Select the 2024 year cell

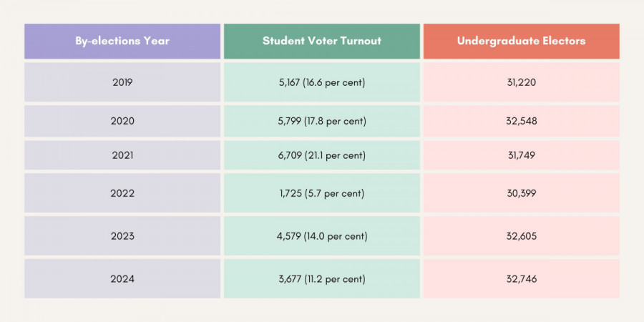point(122,279)
